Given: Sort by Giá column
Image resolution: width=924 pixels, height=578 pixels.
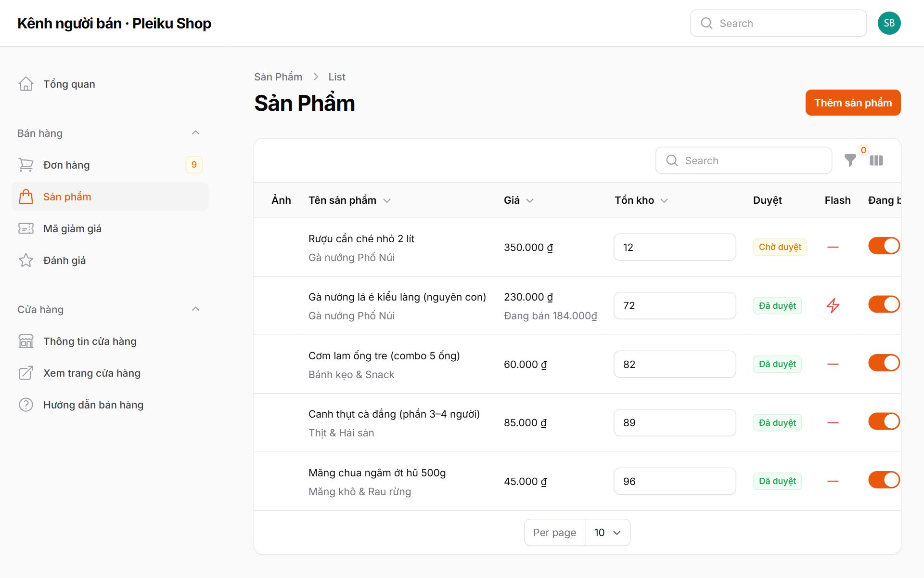Looking at the screenshot, I should click(x=519, y=200).
